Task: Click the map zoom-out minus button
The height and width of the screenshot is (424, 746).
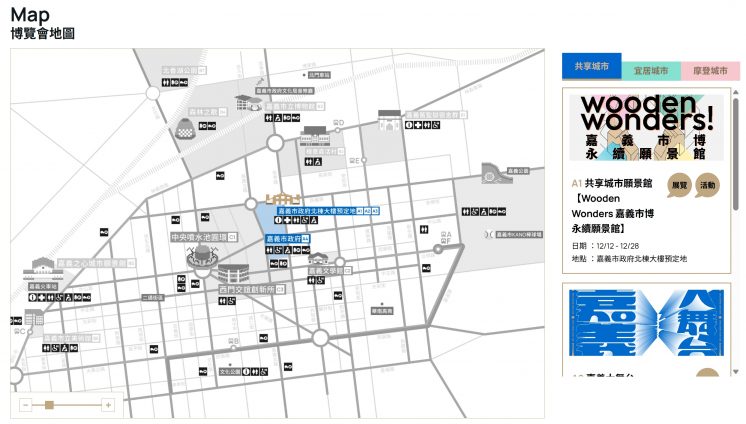Action: pos(25,404)
